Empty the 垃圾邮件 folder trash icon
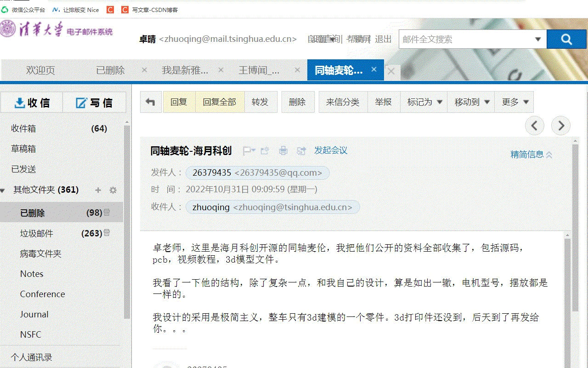The width and height of the screenshot is (588, 368). click(x=107, y=232)
